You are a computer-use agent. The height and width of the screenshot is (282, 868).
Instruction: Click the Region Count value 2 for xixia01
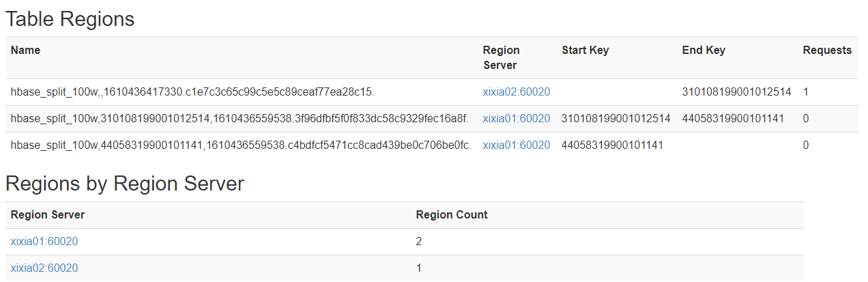419,241
